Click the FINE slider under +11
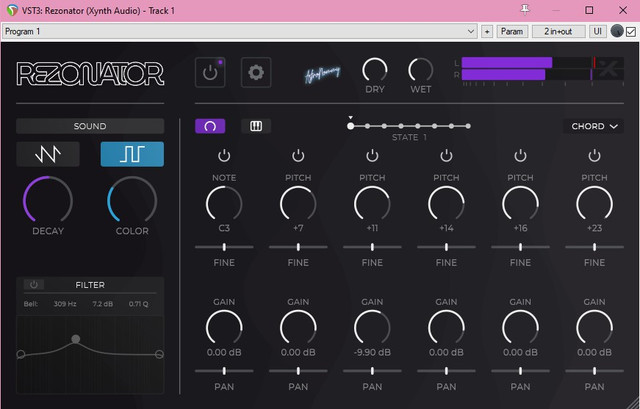The width and height of the screenshot is (640, 409). 372,247
